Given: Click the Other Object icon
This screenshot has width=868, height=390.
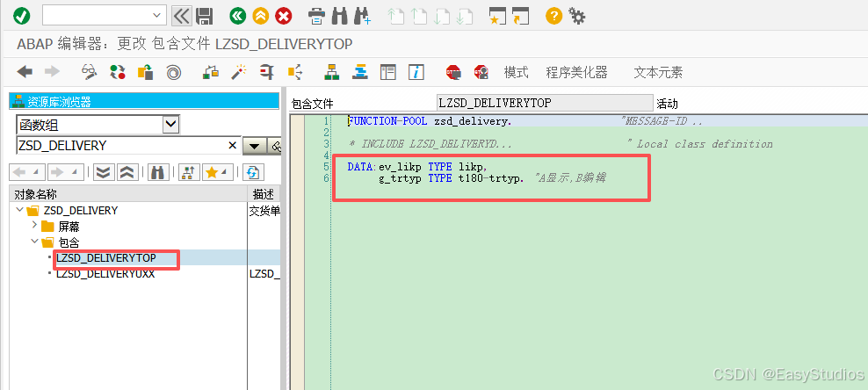Looking at the screenshot, I should click(x=146, y=72).
